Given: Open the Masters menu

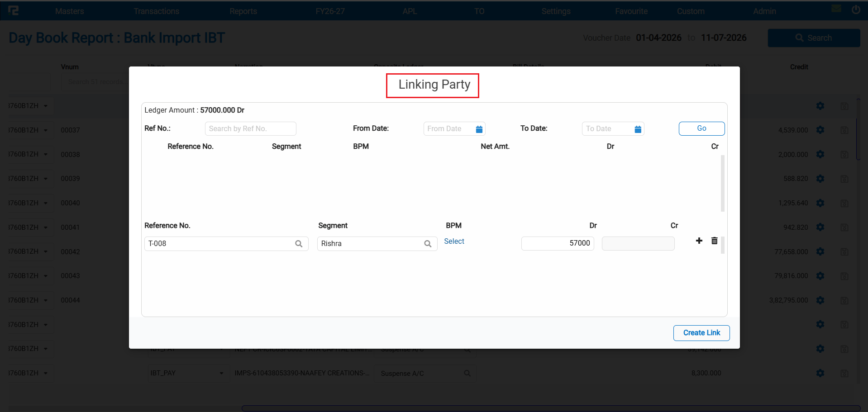Looking at the screenshot, I should point(70,11).
